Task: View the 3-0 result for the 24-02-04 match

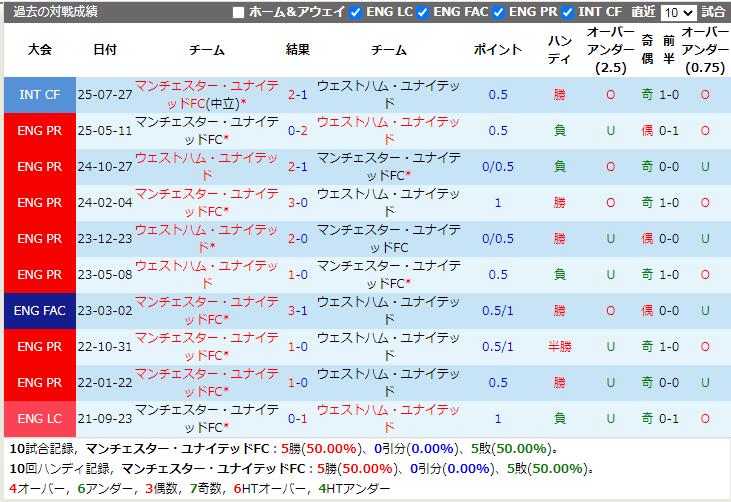Action: pos(297,203)
